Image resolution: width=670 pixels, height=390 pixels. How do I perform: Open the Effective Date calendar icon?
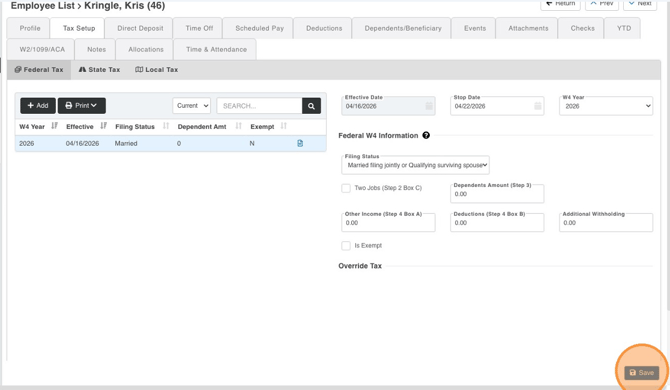coord(429,106)
